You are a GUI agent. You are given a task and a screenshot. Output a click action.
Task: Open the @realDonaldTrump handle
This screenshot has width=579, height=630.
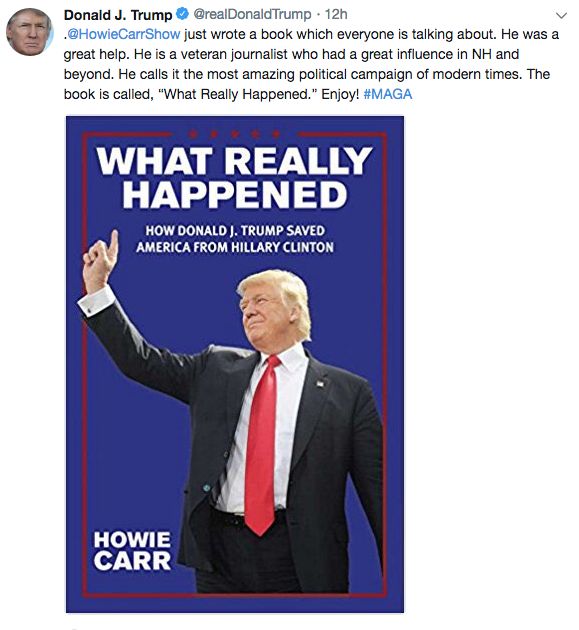point(252,14)
